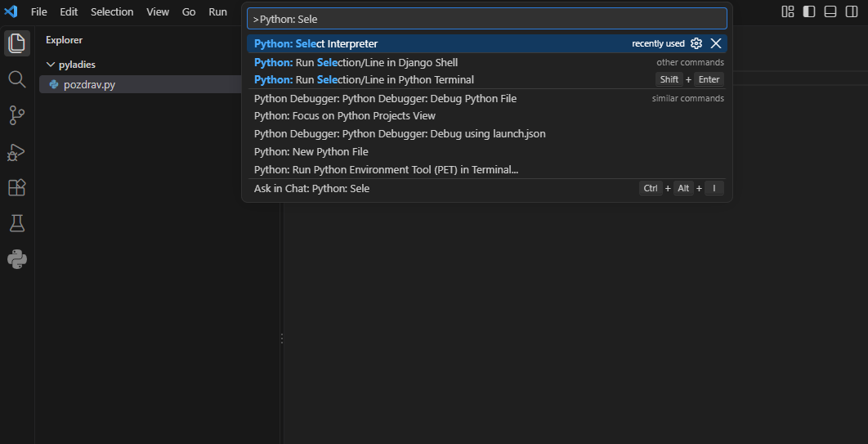The image size is (868, 444).
Task: Toggle primary side bar visibility
Action: pos(809,11)
